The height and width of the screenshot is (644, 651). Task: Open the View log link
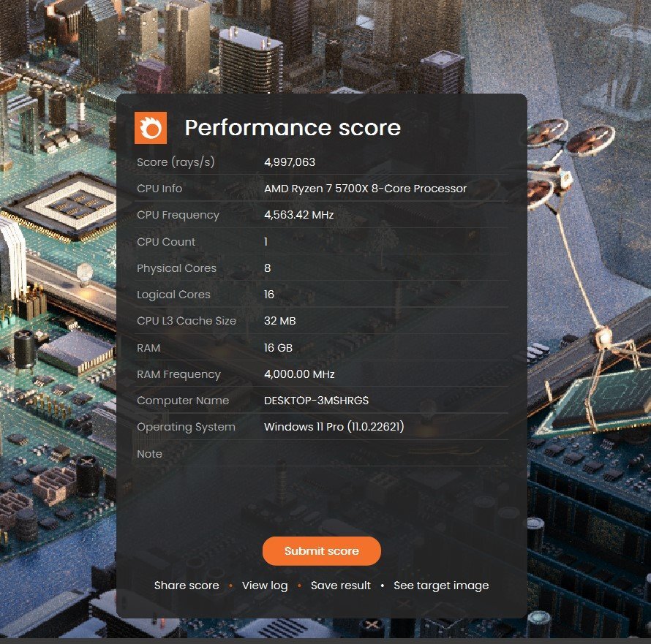coord(265,586)
